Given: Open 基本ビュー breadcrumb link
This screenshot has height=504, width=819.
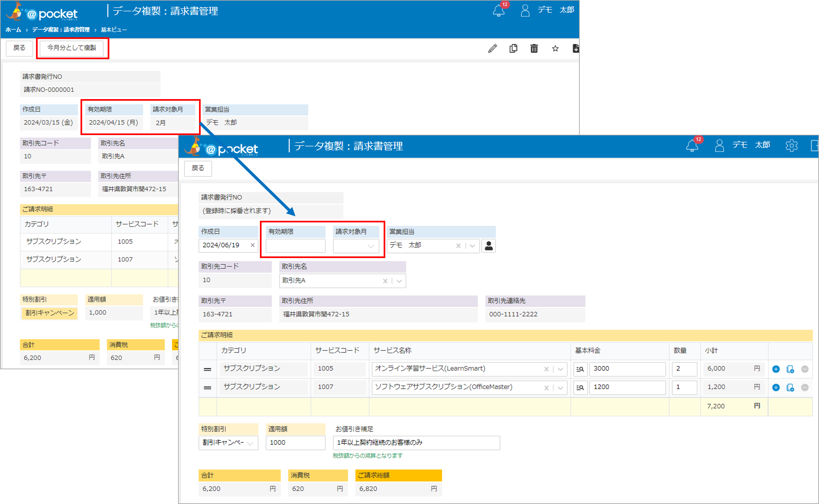Looking at the screenshot, I should (114, 30).
